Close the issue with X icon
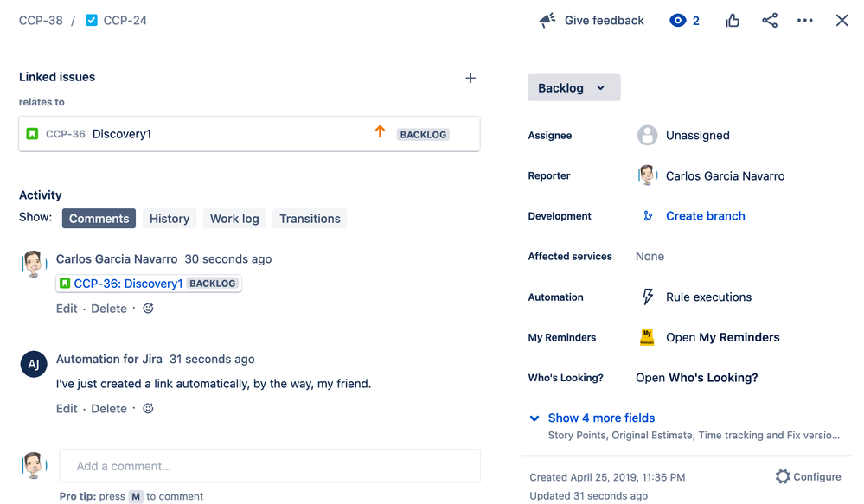This screenshot has width=864, height=504. [x=842, y=21]
